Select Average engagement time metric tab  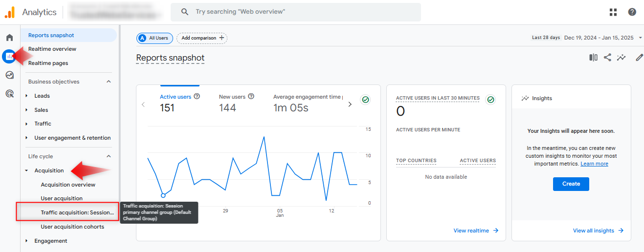coord(308,103)
